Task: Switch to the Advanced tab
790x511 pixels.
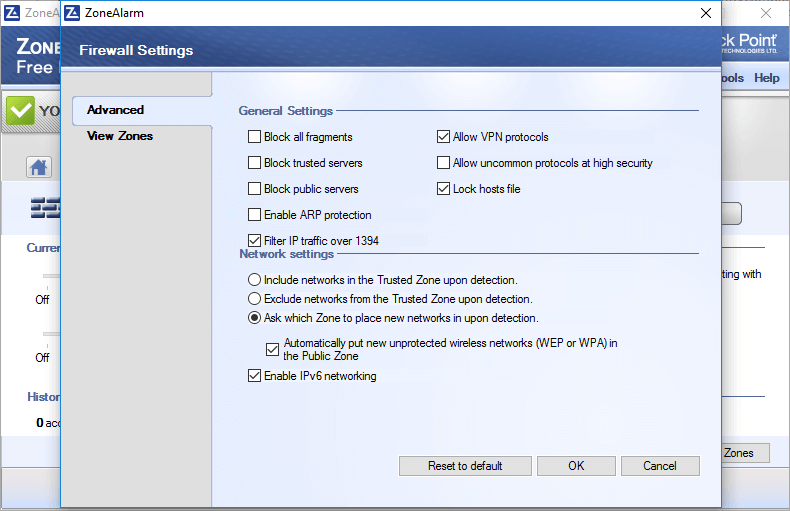Action: click(116, 110)
